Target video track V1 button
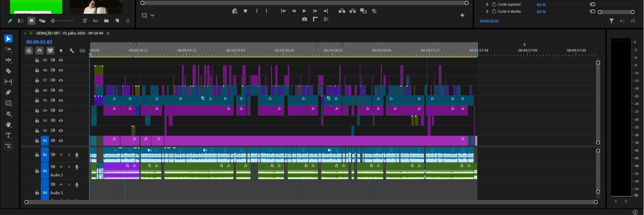Image resolution: width=644 pixels, height=215 pixels. (45, 141)
